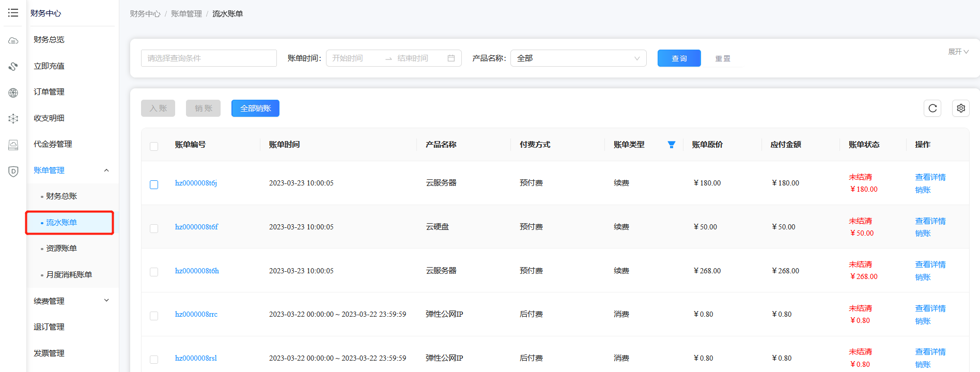Open query condition selector field
980x372 pixels.
click(x=209, y=58)
